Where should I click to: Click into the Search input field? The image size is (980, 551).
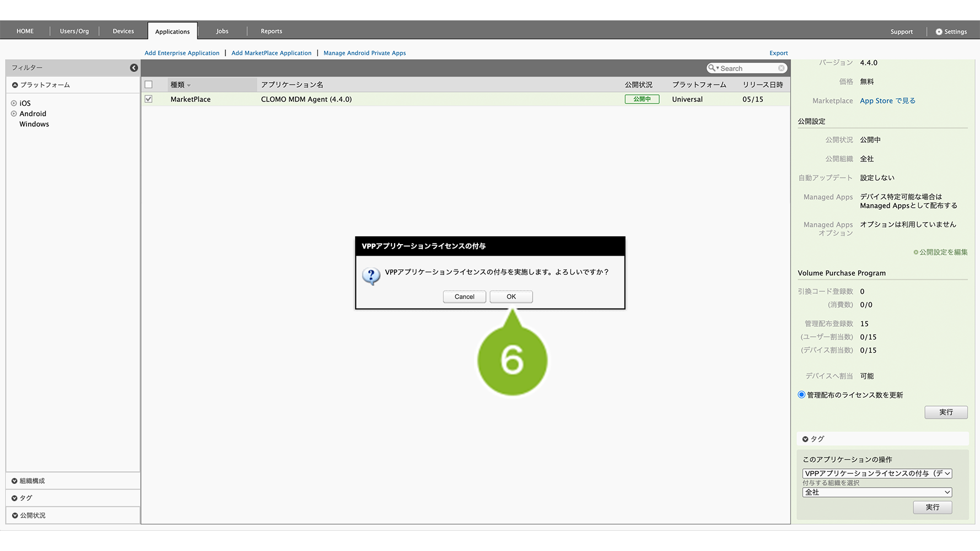[748, 68]
